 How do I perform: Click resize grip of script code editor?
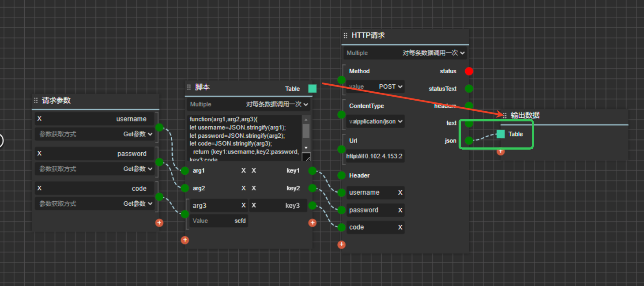(306, 157)
